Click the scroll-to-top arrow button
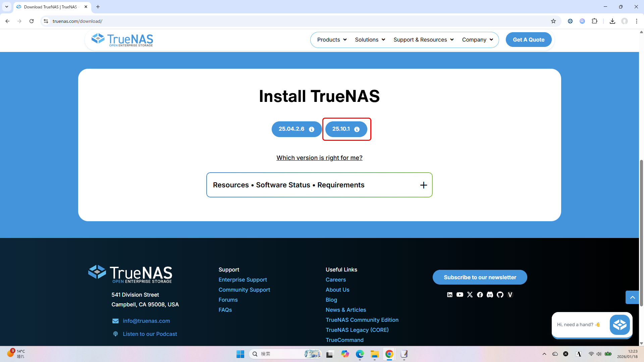The width and height of the screenshot is (644, 362). pos(632,297)
